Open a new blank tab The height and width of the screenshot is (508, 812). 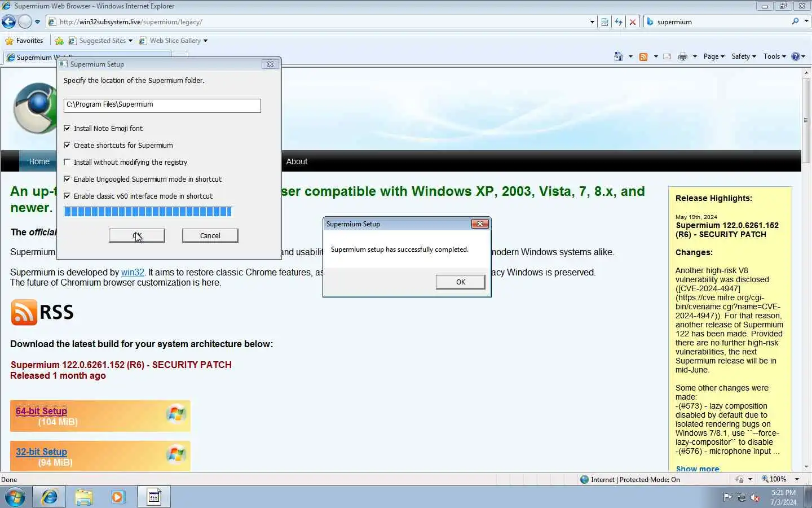180,55
